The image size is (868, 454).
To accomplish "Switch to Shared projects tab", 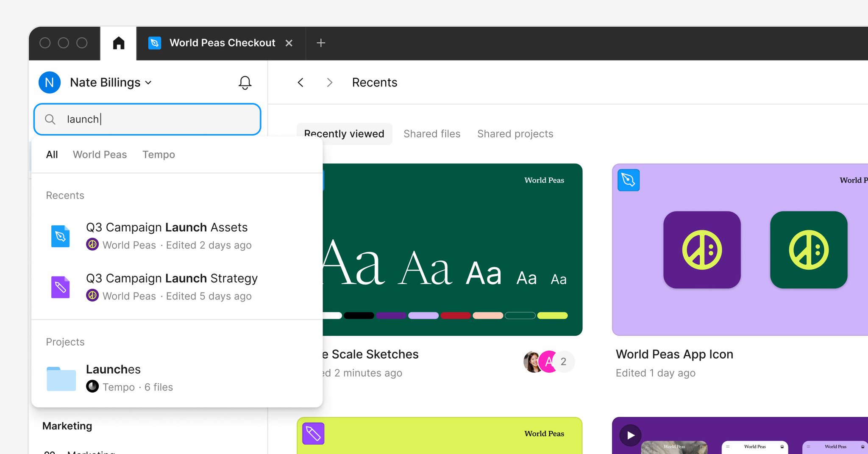I will 515,134.
